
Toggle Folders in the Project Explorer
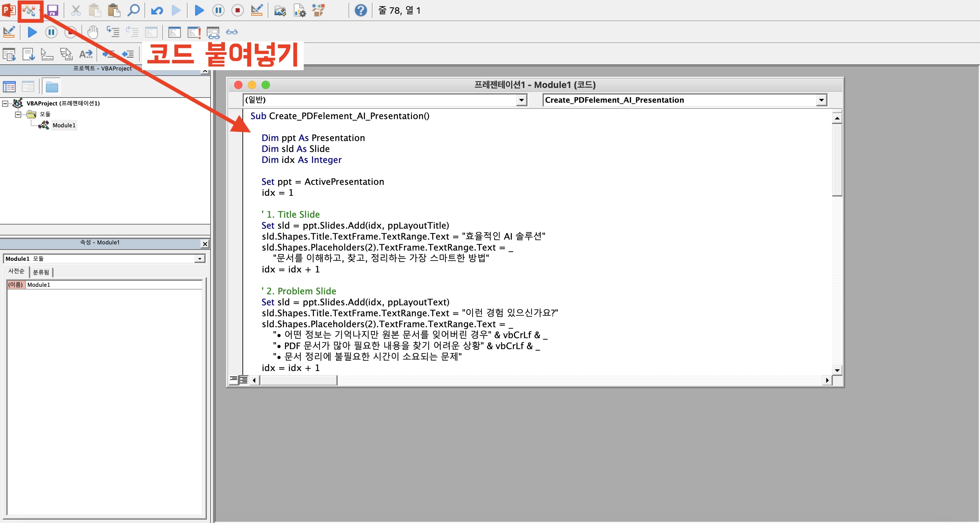coord(51,86)
